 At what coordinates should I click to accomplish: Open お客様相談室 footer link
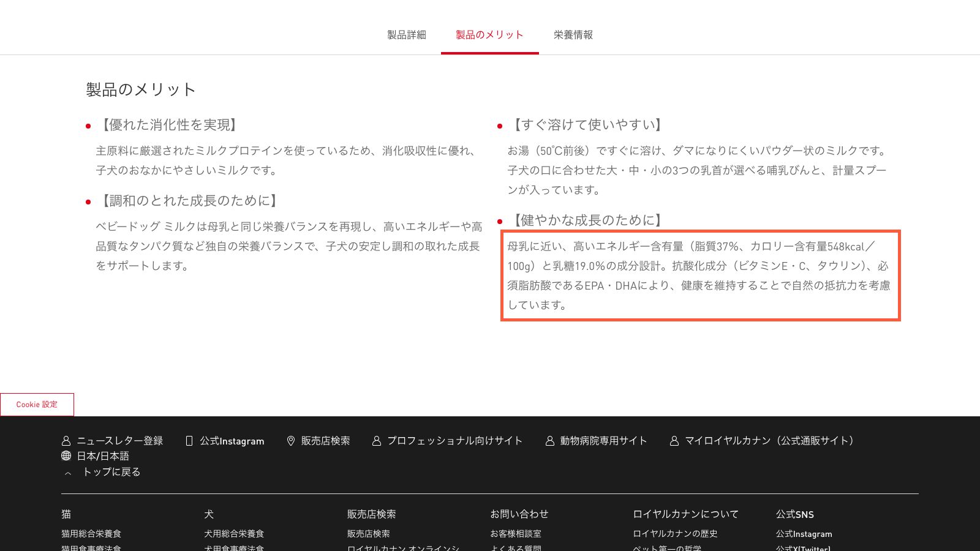[516, 534]
